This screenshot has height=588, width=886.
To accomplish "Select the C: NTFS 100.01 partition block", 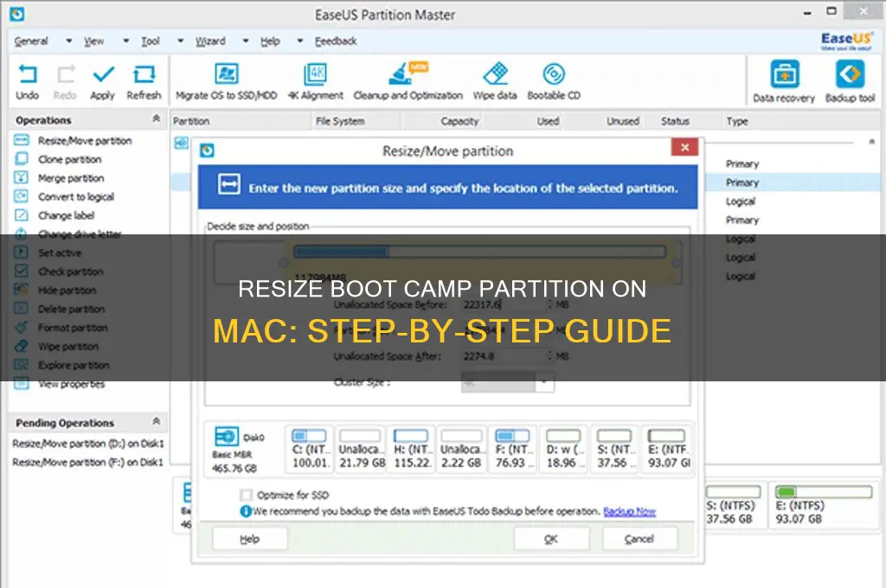I will (310, 450).
